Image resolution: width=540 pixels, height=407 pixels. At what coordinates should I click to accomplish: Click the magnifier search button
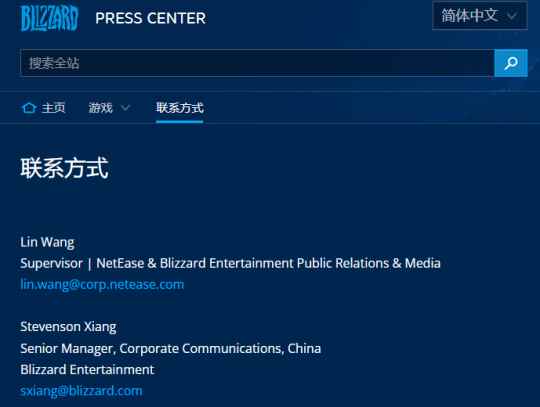point(511,63)
